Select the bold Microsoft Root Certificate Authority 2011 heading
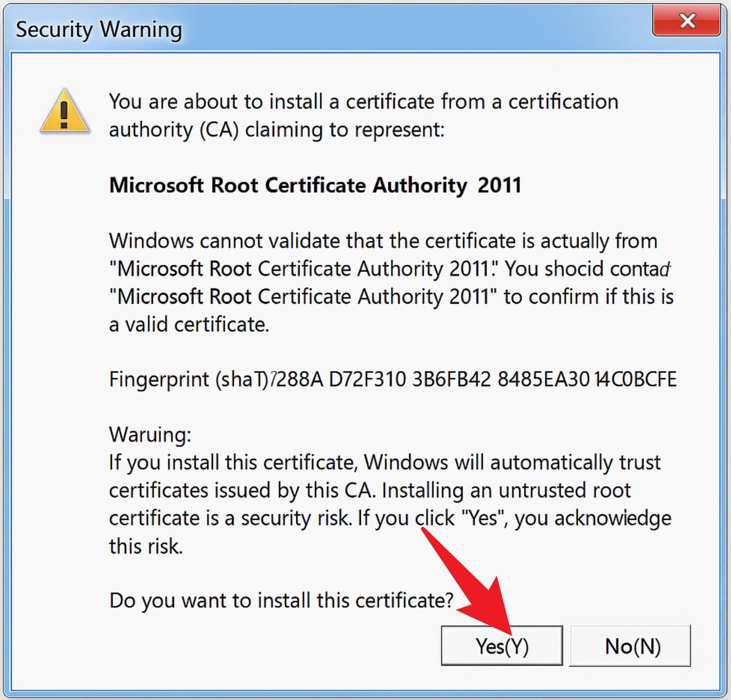 pyautogui.click(x=315, y=185)
